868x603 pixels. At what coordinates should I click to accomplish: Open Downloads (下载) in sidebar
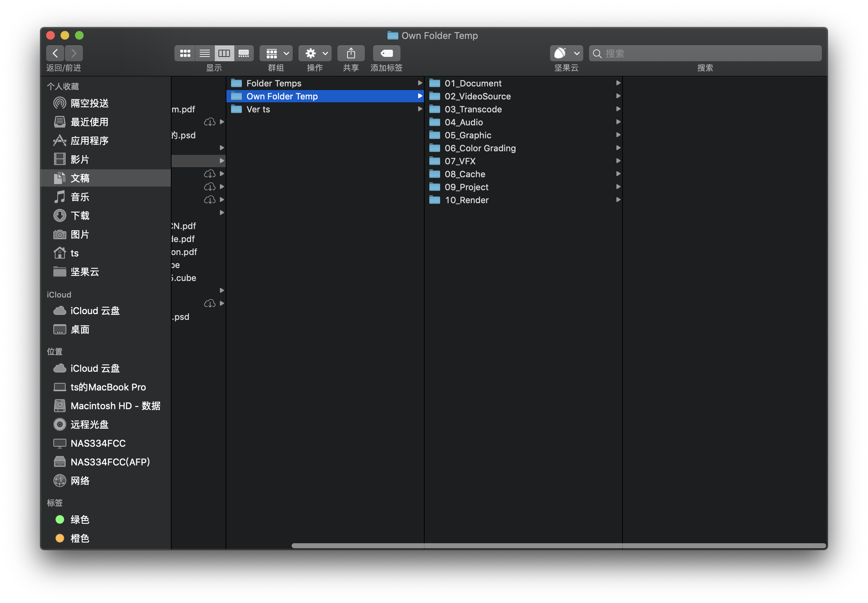80,216
